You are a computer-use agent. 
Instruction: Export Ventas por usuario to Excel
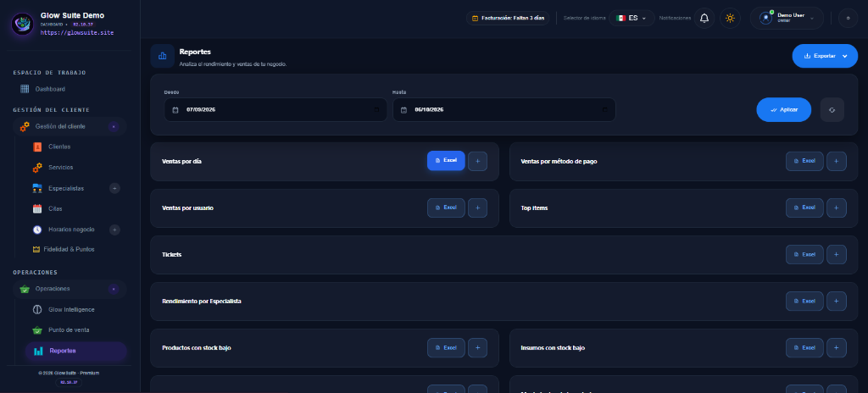pos(446,208)
